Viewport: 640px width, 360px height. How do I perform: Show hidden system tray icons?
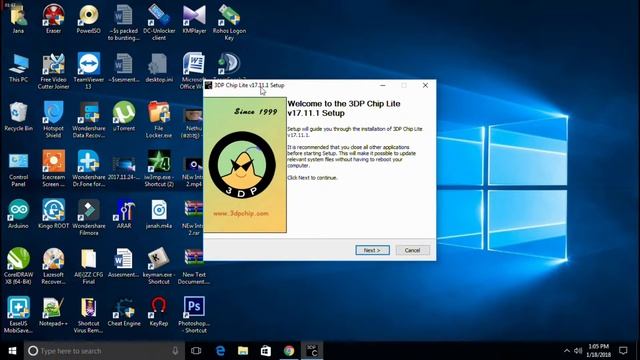coord(567,351)
